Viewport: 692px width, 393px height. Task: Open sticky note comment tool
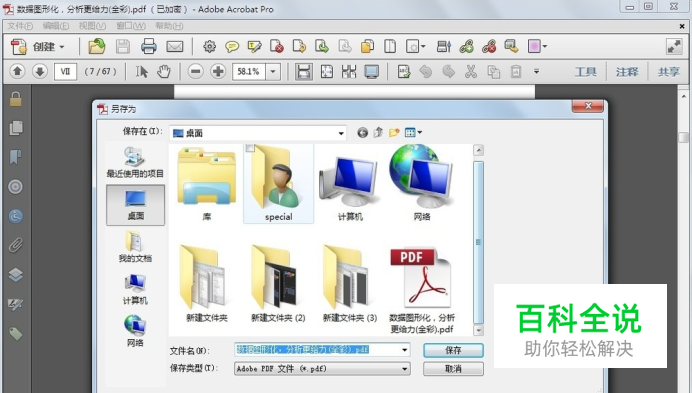232,46
